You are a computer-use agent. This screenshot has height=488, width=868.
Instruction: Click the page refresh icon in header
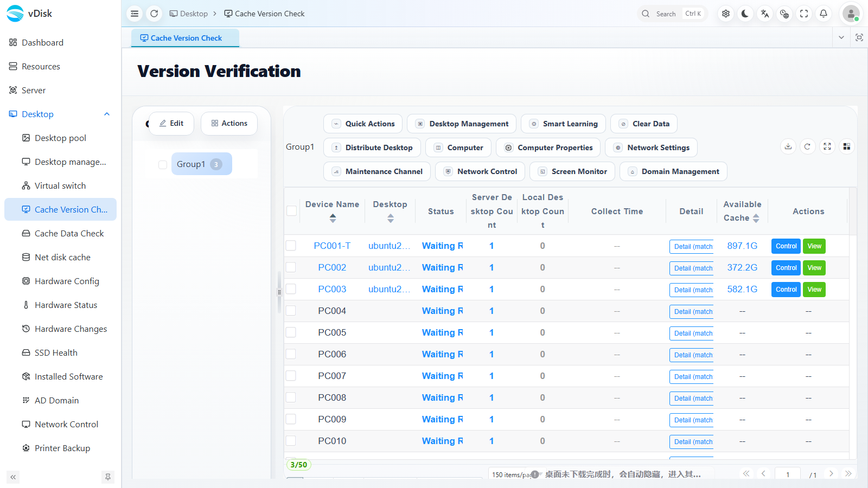tap(154, 14)
